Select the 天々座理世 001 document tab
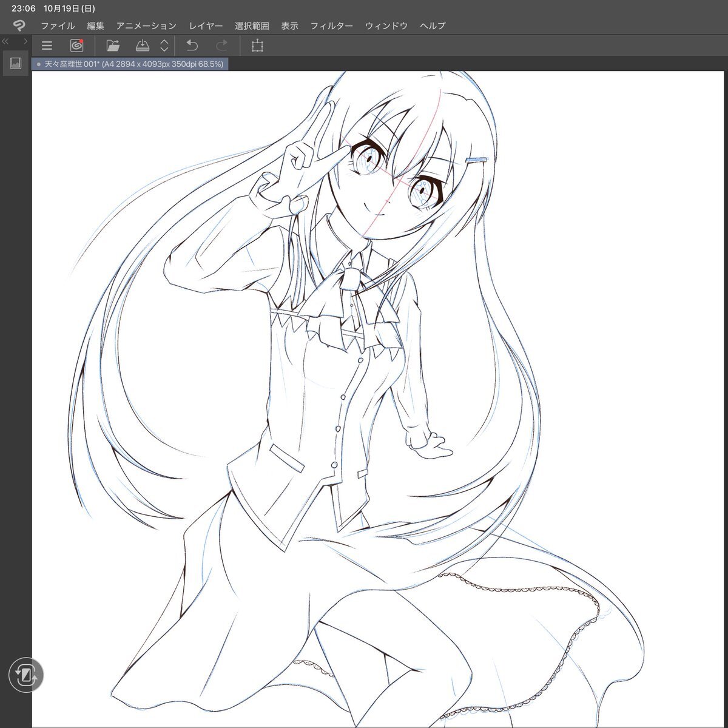 [130, 64]
